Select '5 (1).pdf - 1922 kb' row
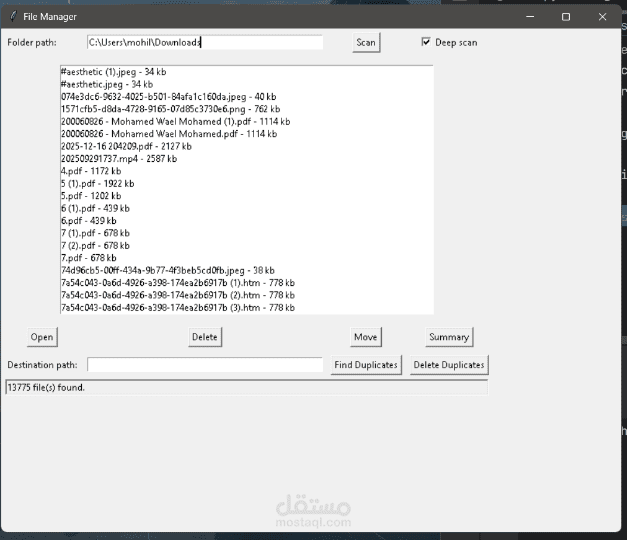Viewport: 627px width, 540px height. click(x=247, y=184)
